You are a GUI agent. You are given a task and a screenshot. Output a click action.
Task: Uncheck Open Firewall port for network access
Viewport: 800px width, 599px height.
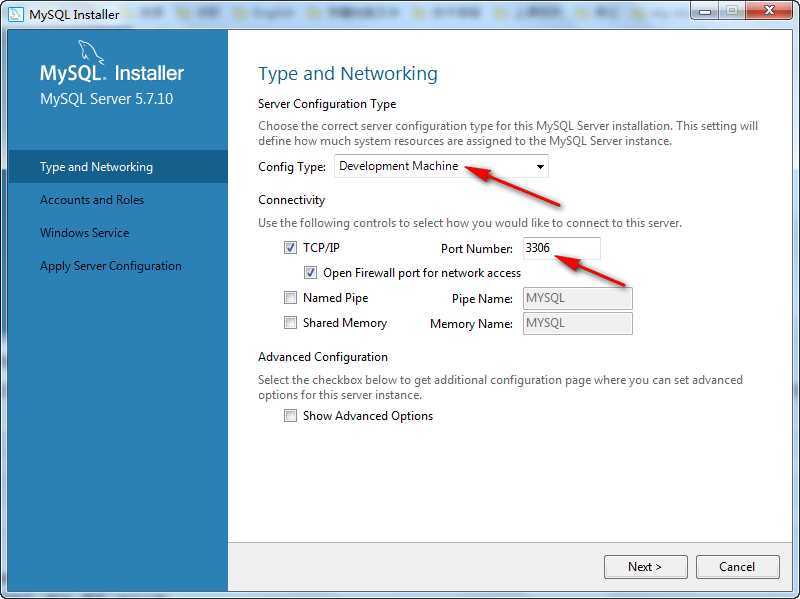click(310, 272)
